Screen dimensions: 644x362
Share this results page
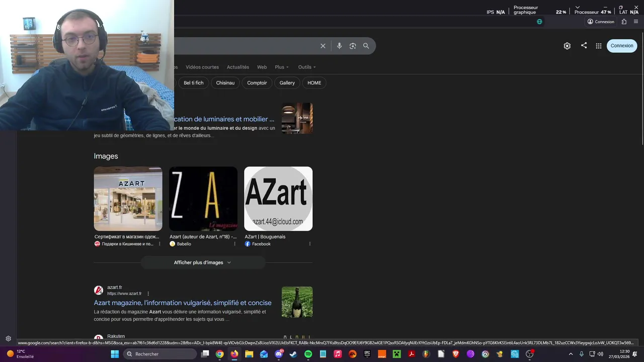pyautogui.click(x=584, y=45)
